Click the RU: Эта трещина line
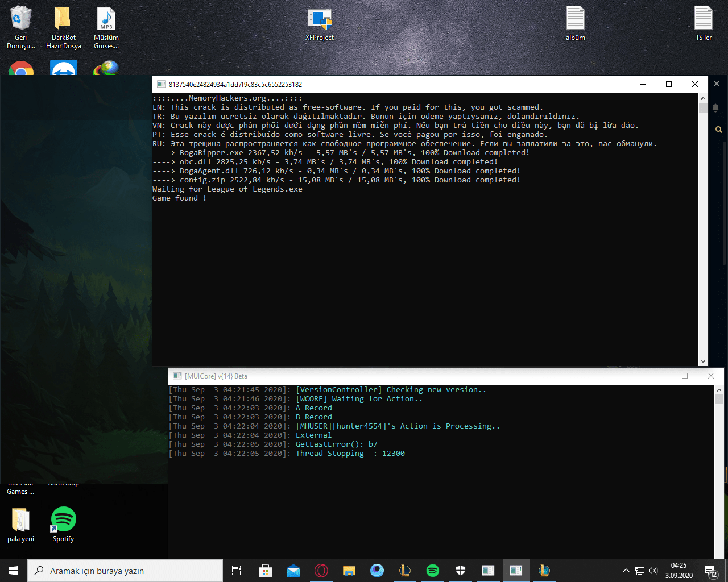The height and width of the screenshot is (582, 728). coord(405,144)
